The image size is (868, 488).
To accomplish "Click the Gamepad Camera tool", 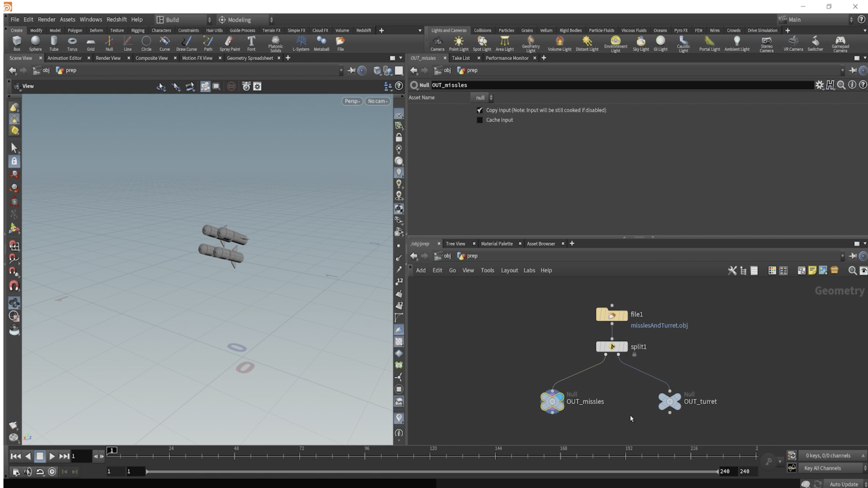I will 840,44.
